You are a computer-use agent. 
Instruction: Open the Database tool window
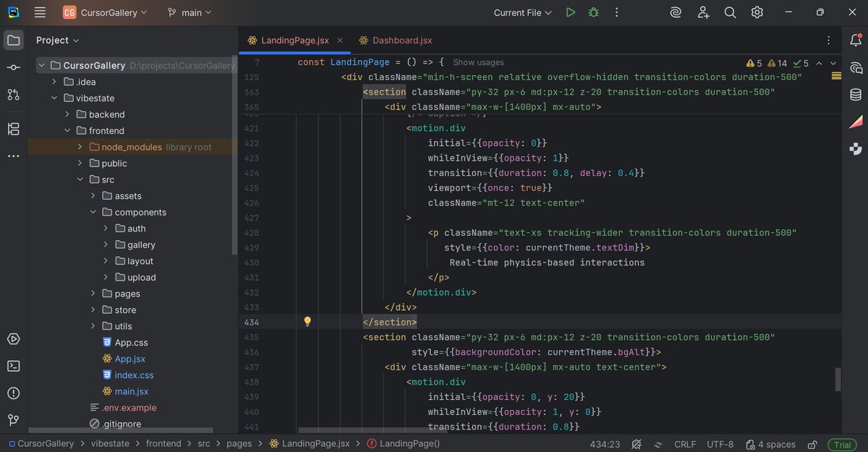tap(855, 94)
